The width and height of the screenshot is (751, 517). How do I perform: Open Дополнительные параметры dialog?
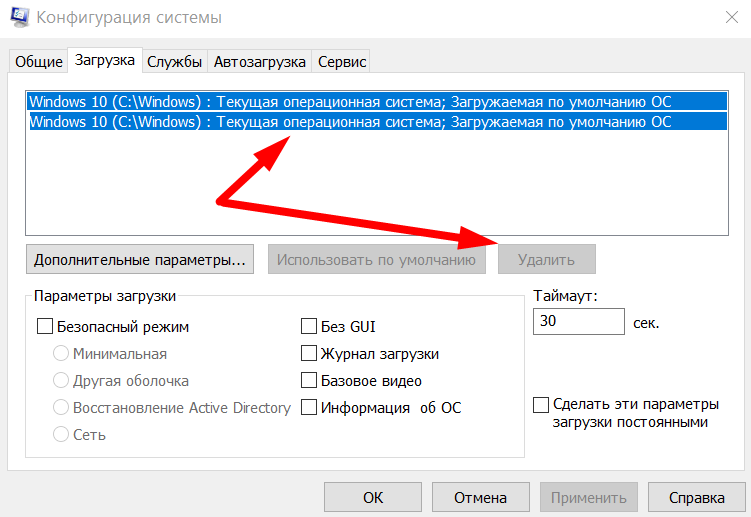click(x=140, y=260)
